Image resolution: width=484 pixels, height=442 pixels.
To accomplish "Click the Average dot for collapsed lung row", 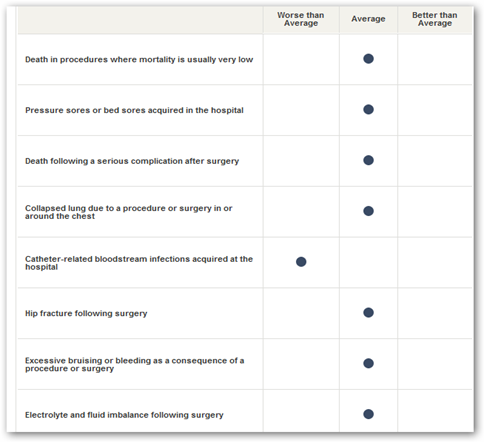I will click(x=368, y=211).
